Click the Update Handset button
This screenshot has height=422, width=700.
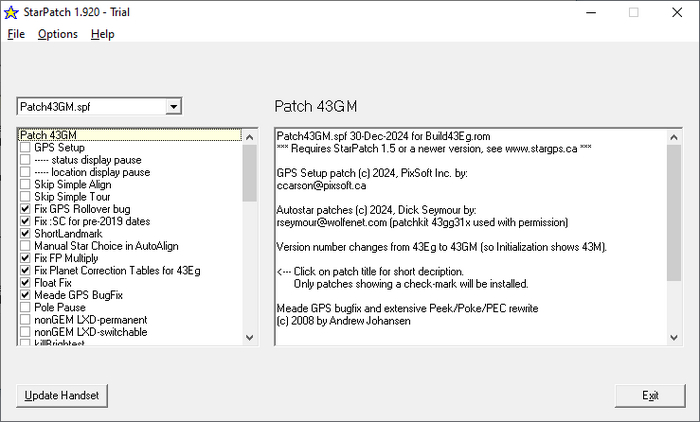pos(62,396)
